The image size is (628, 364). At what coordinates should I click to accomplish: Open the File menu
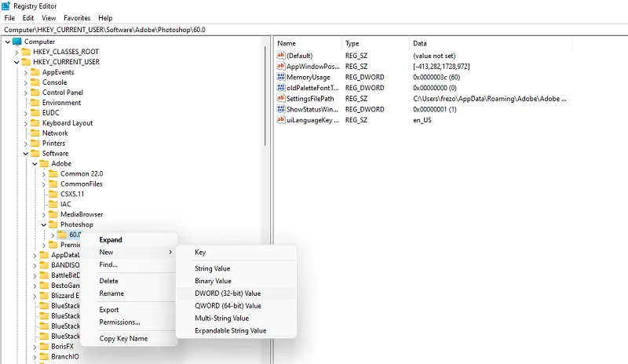(9, 18)
